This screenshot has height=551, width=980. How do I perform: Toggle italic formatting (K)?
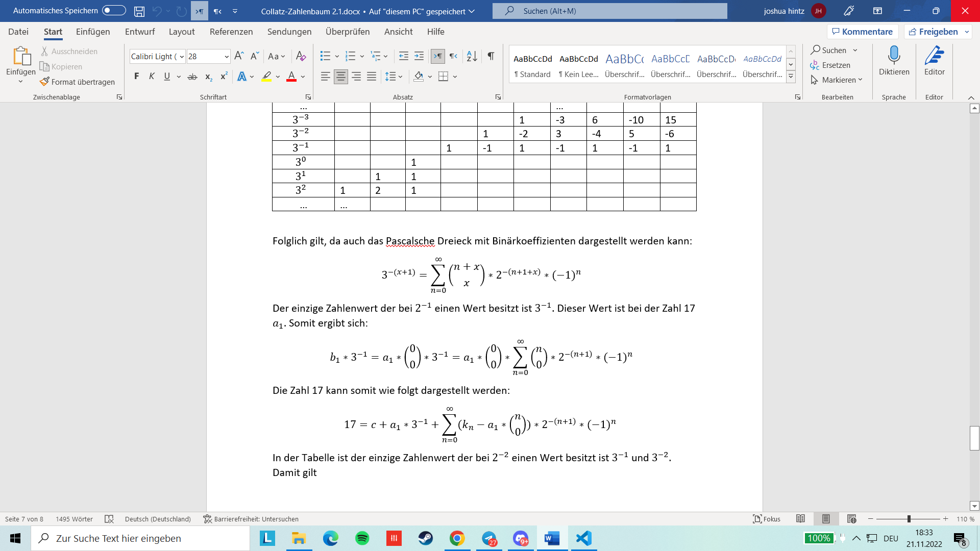tap(152, 77)
